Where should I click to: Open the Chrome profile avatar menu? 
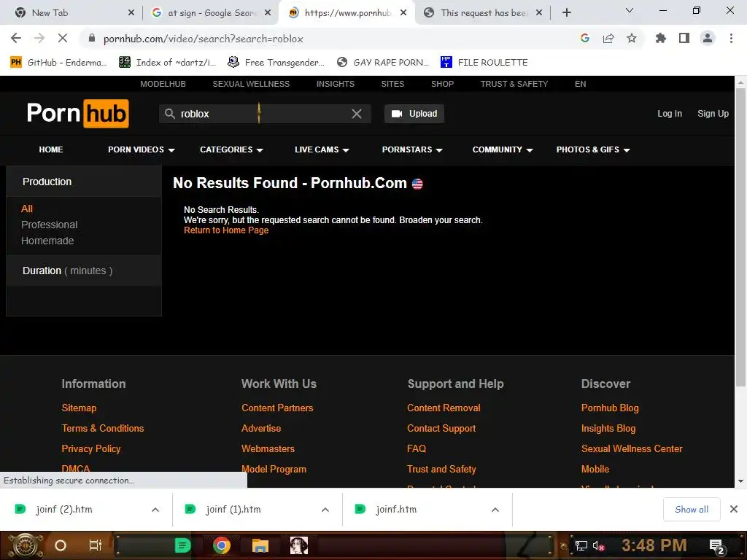click(x=708, y=38)
